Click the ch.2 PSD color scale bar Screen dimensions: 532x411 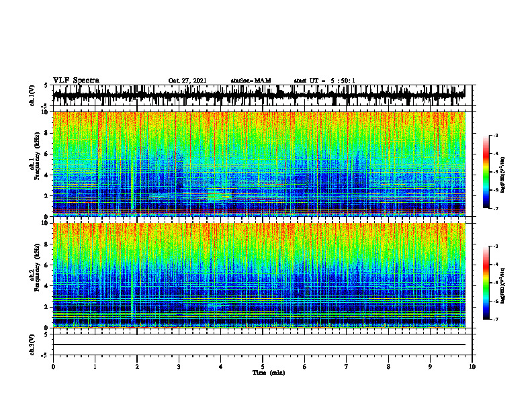[486, 283]
